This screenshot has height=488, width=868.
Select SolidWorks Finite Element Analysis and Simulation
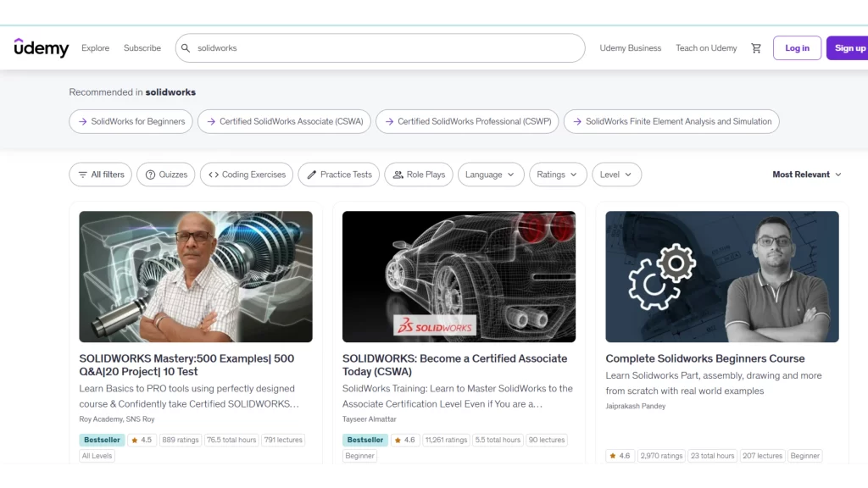click(671, 121)
